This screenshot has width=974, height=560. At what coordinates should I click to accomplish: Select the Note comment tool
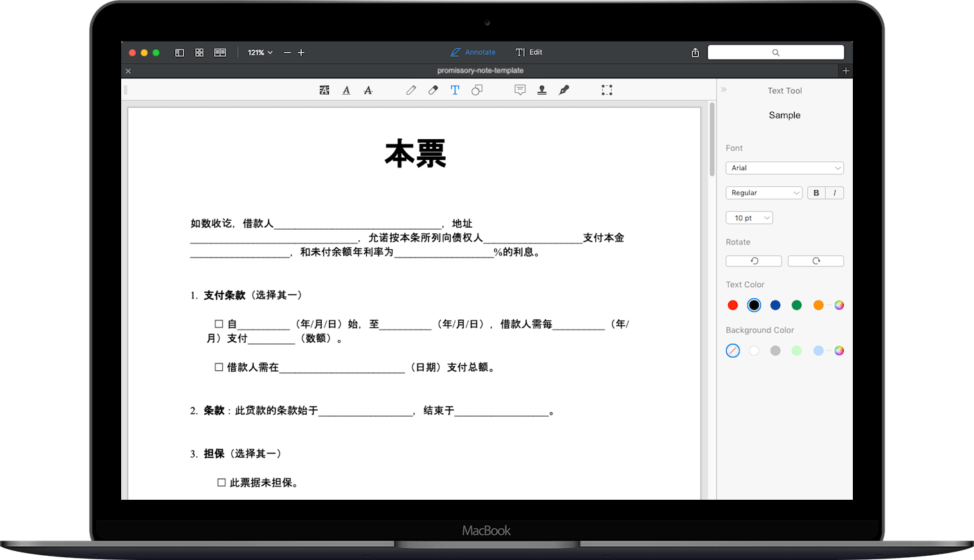coord(520,90)
